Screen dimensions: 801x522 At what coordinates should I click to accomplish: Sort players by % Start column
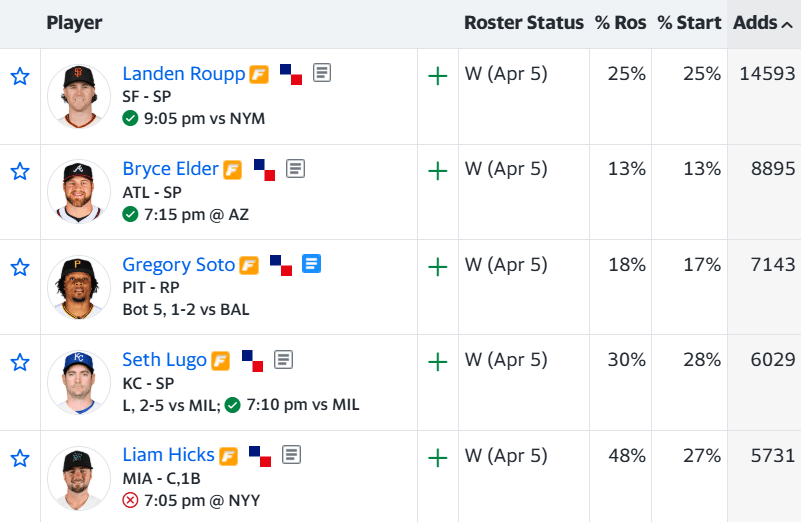(x=688, y=23)
